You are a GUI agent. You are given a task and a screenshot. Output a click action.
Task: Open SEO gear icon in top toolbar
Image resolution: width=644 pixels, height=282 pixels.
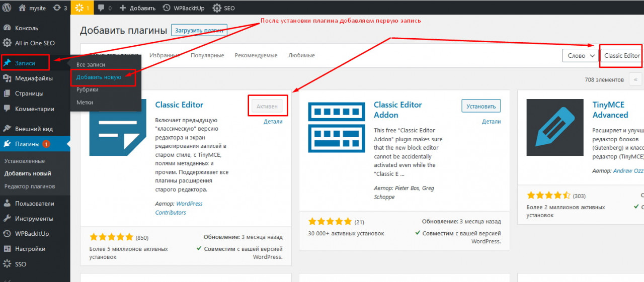coord(217,8)
